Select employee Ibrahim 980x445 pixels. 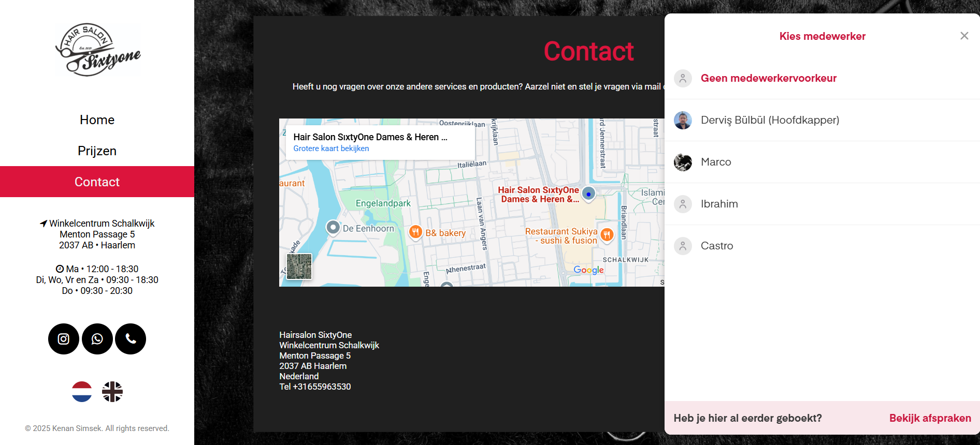[822, 204]
